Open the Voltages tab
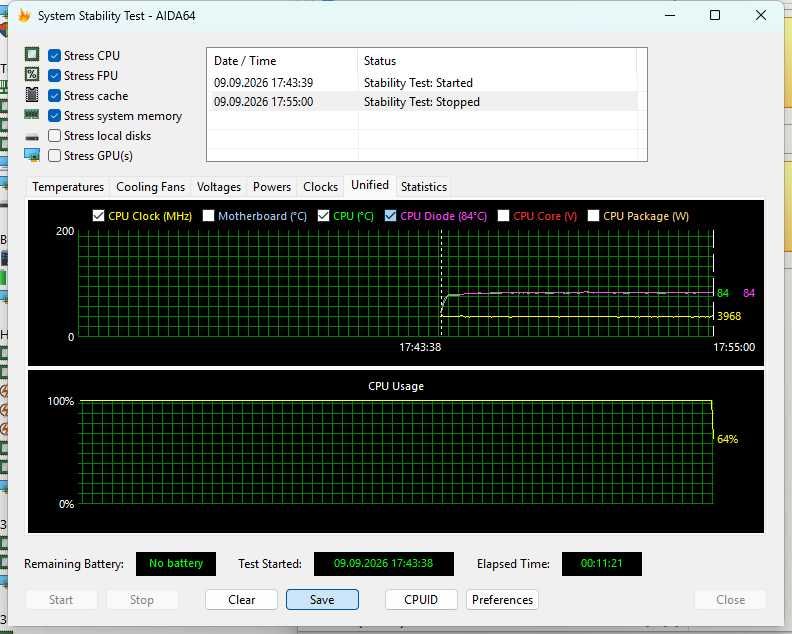This screenshot has height=634, width=792. (219, 187)
